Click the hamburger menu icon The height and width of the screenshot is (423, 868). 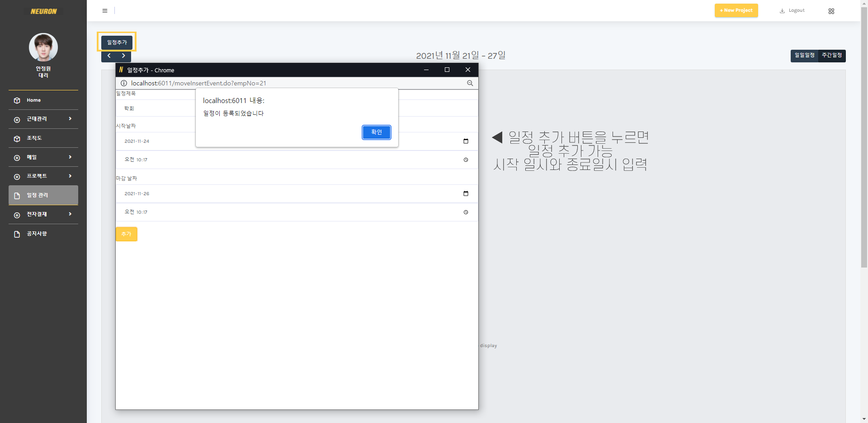tap(105, 11)
